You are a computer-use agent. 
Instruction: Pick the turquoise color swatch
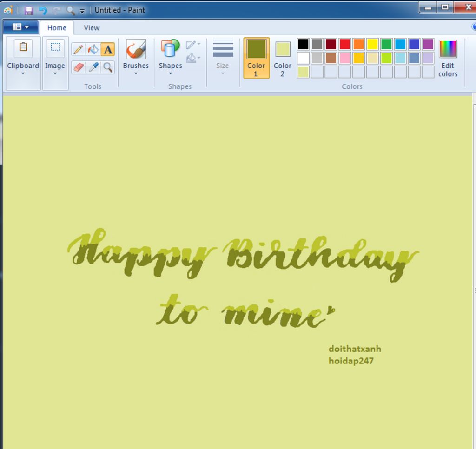click(x=400, y=44)
